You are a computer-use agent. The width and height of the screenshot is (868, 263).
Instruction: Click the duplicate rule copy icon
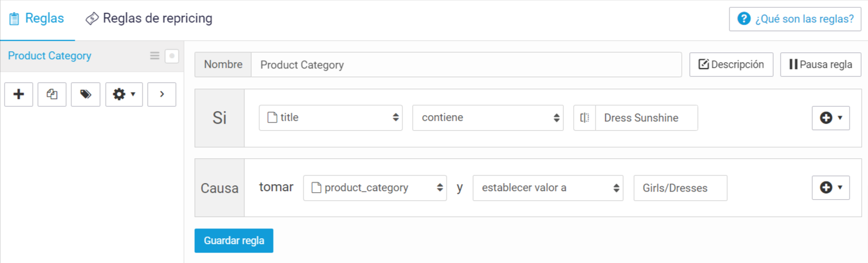[x=52, y=94]
